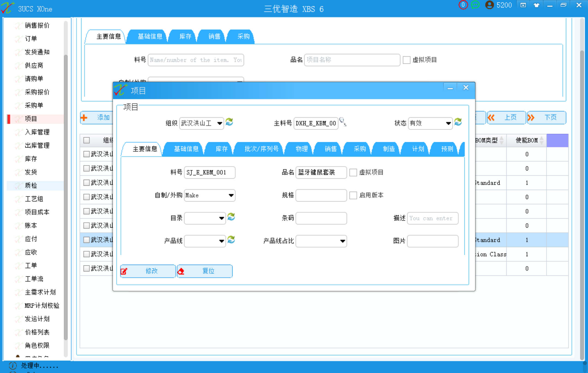Check the highlighted row's checkbox
Screen dimensions: 588x373
tap(87, 240)
